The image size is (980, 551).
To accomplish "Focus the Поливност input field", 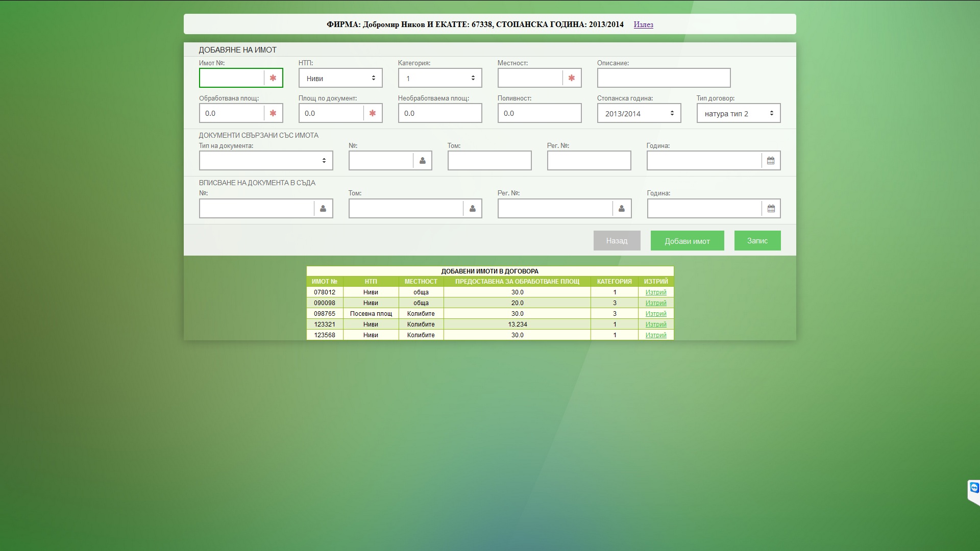I will click(540, 113).
